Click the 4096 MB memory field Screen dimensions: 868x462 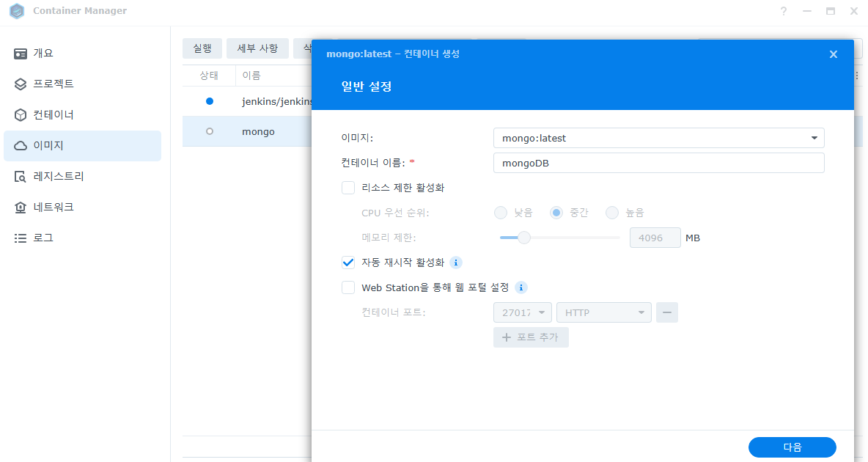pos(655,238)
